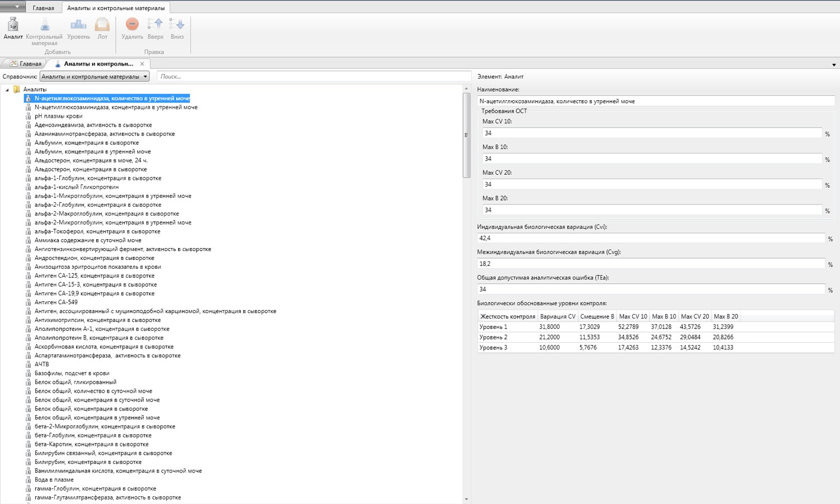Viewport: 840px width, 504px height.
Task: Select Антиген СА-125, концентрация в сыворотке
Action: [x=95, y=276]
